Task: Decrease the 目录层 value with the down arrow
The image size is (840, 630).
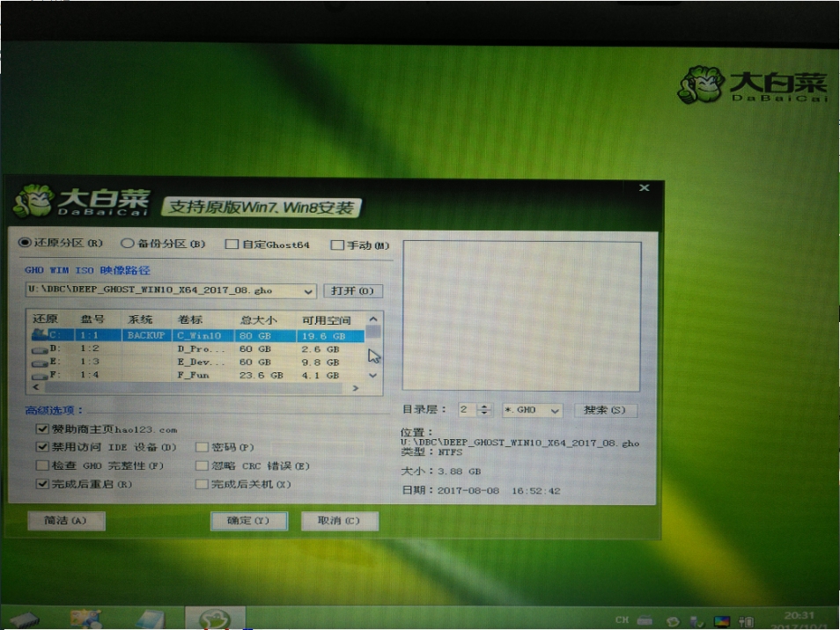Action: pyautogui.click(x=484, y=414)
